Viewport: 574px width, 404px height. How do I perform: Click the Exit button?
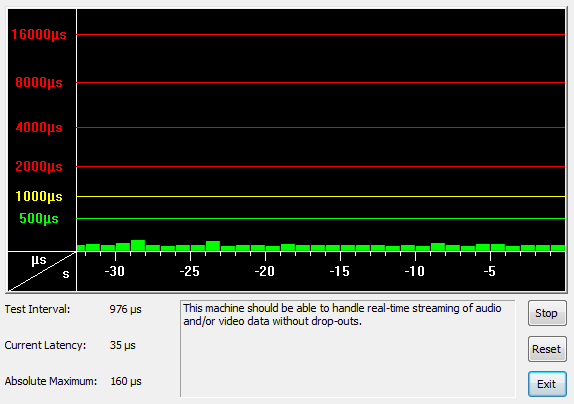(x=547, y=384)
